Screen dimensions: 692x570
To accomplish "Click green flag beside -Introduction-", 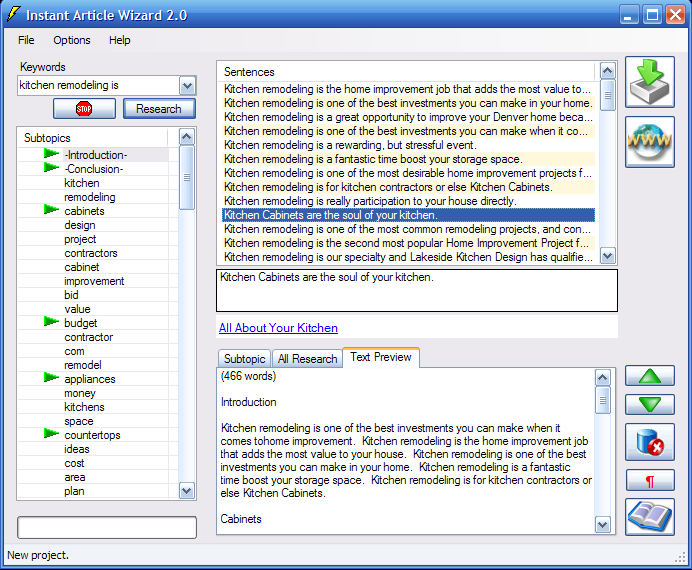I will (x=51, y=154).
